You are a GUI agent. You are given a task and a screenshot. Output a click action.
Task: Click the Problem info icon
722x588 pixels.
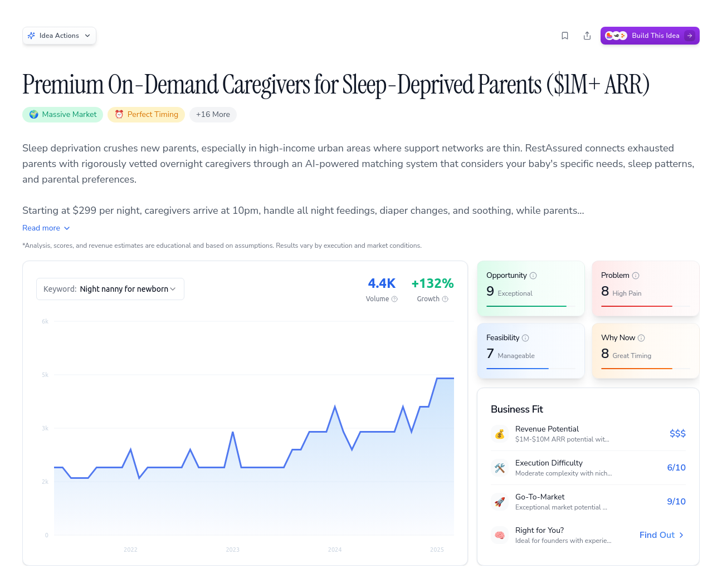(x=636, y=276)
